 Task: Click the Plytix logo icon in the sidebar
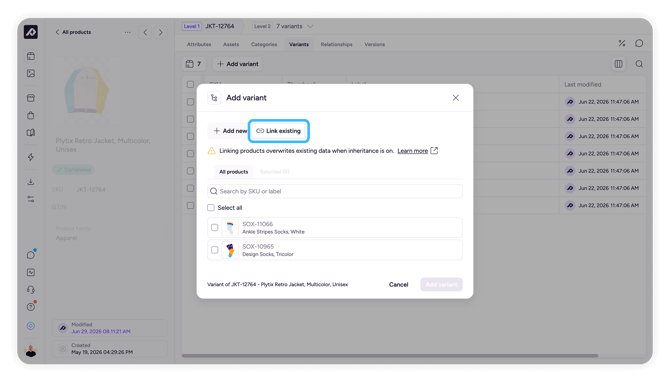pos(31,32)
